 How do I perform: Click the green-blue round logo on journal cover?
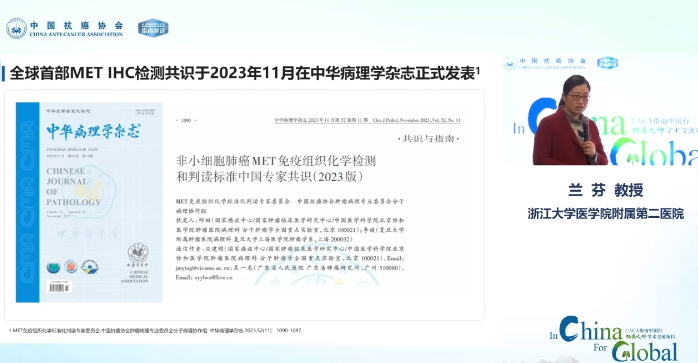coord(53,267)
